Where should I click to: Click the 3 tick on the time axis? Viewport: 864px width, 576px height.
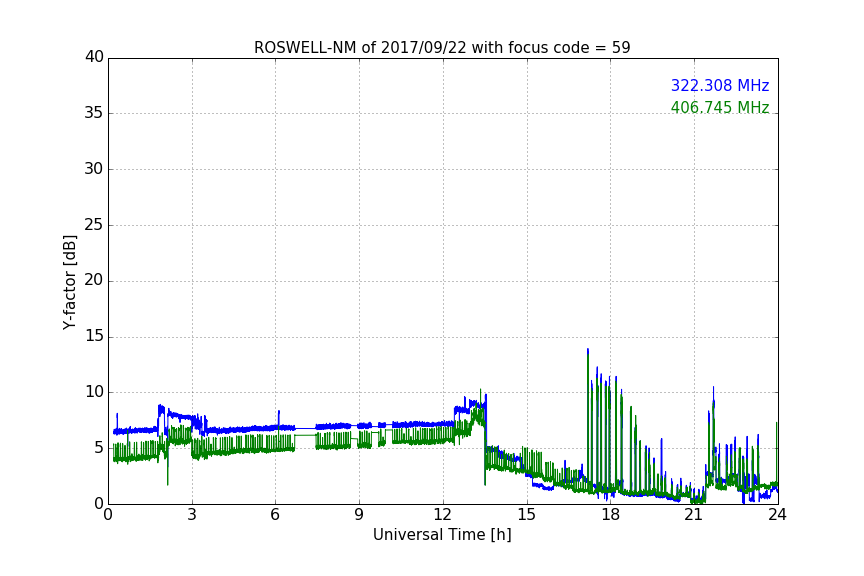[x=192, y=515]
